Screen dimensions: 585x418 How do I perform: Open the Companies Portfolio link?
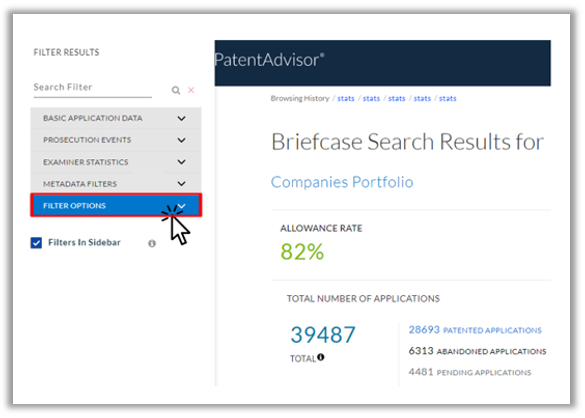click(342, 182)
